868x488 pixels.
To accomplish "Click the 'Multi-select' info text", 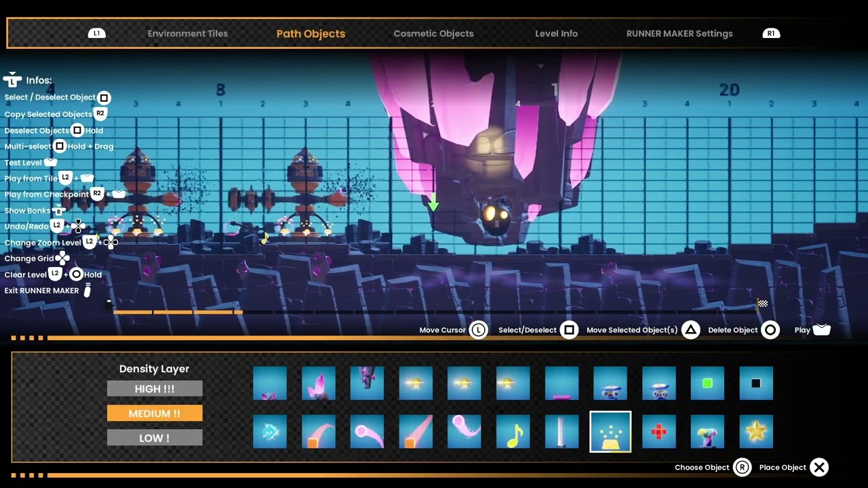I will 28,146.
